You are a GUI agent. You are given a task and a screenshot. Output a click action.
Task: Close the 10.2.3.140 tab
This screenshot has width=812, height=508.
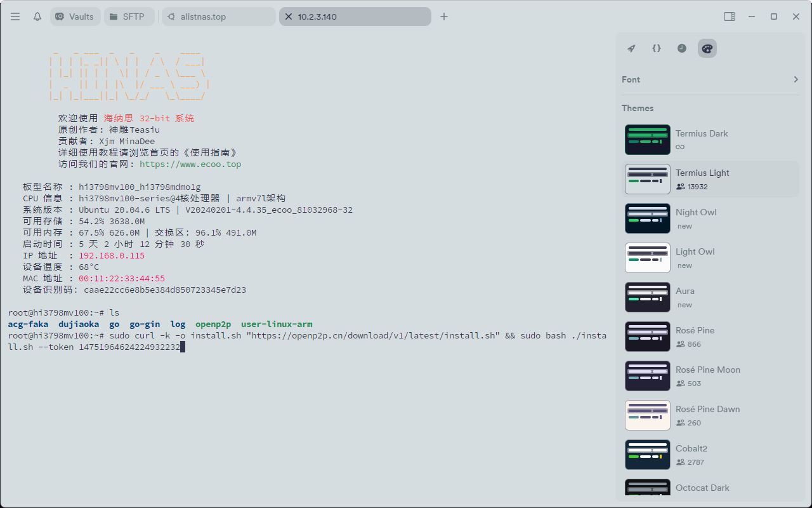[289, 17]
